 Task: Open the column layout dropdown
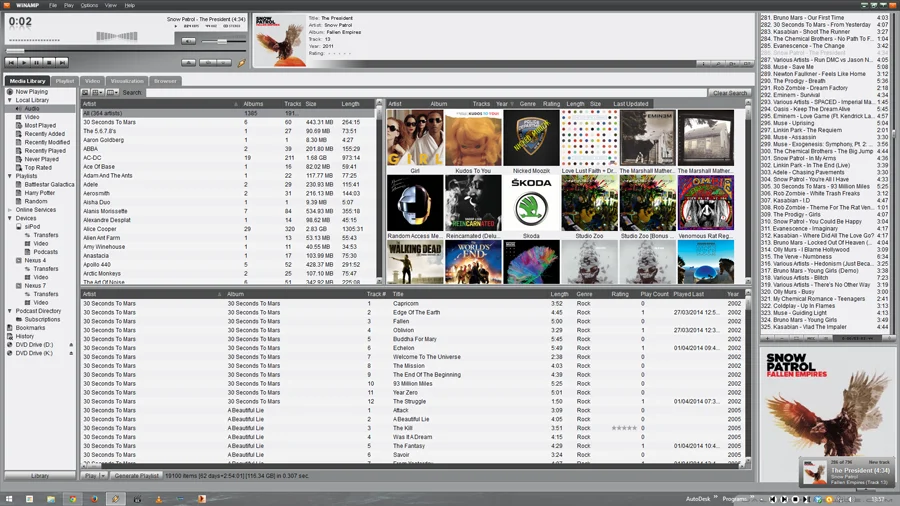tap(112, 92)
